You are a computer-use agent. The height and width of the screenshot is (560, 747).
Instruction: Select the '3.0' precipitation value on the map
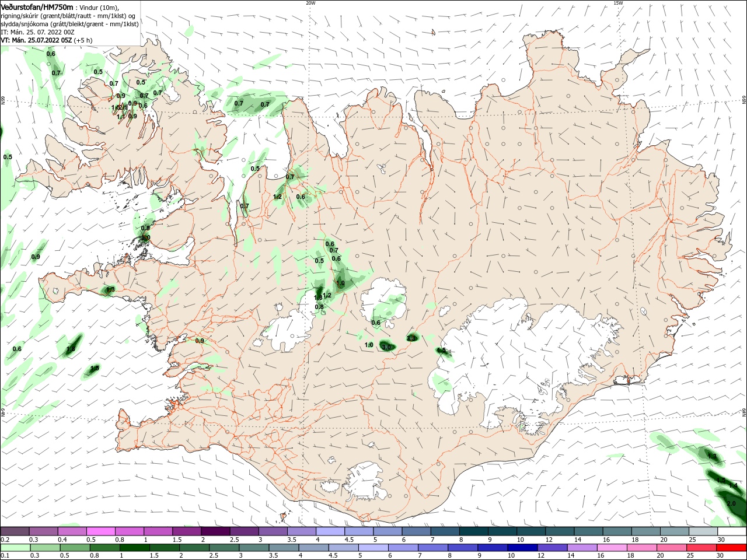(x=386, y=347)
